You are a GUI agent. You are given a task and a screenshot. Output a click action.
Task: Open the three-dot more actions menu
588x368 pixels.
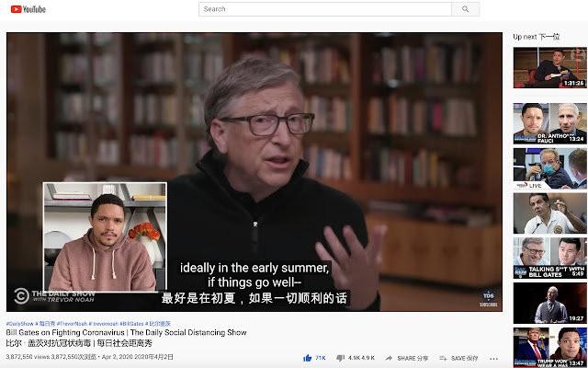point(495,357)
